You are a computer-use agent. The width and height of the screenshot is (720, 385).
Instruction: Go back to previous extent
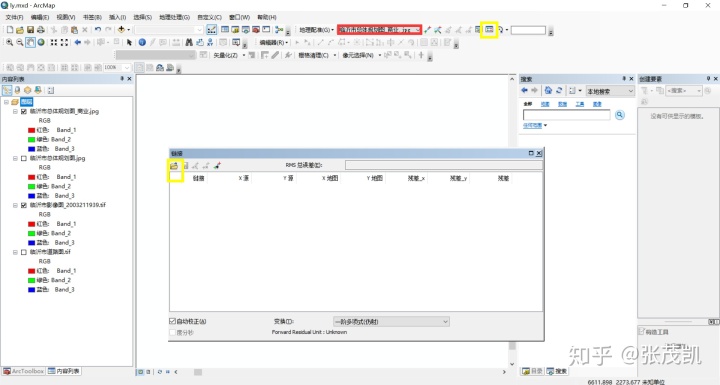click(x=78, y=42)
